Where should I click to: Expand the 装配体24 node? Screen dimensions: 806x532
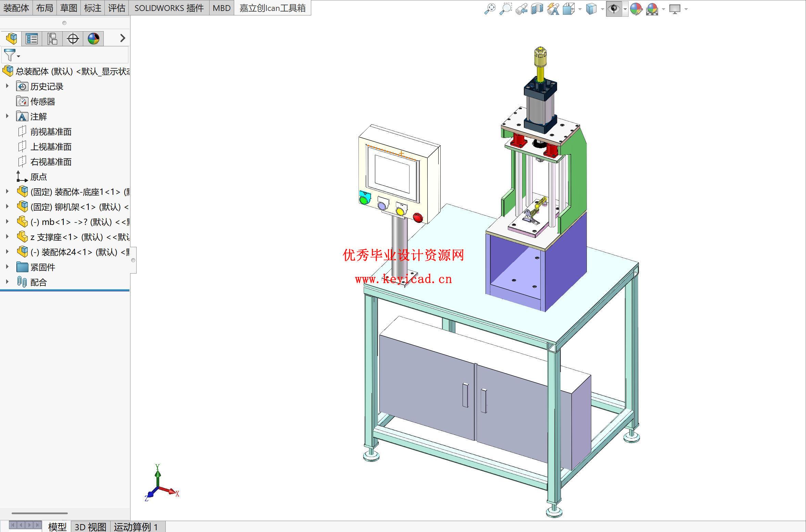[x=7, y=252]
